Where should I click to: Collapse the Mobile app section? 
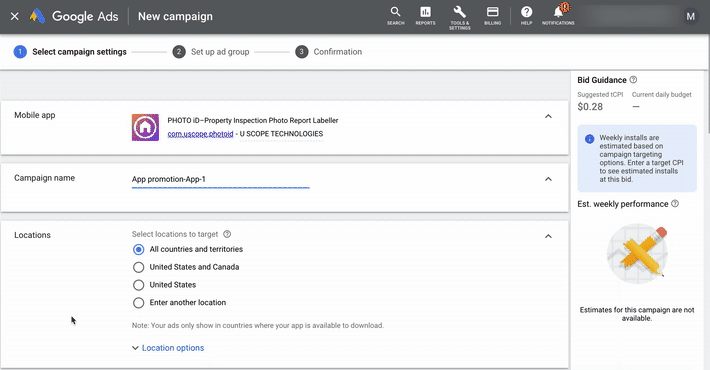pyautogui.click(x=548, y=116)
